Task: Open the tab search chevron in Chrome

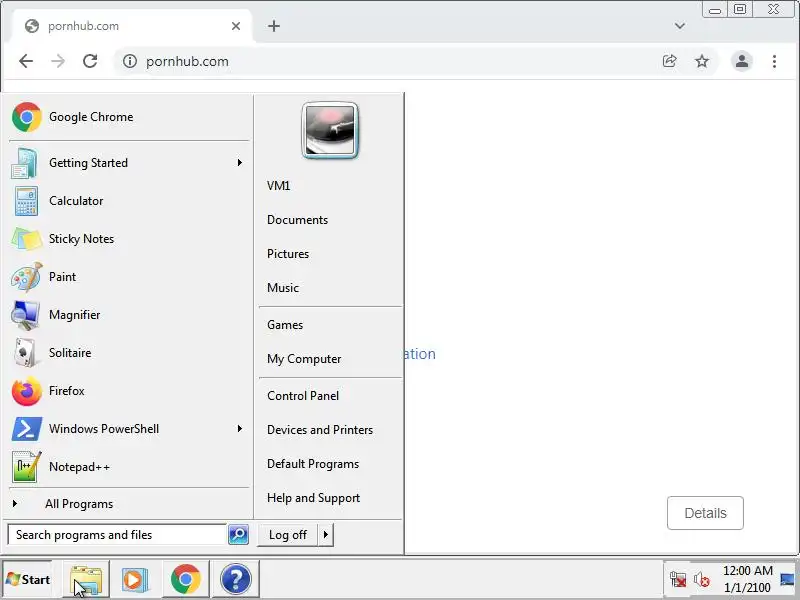Action: (x=680, y=26)
